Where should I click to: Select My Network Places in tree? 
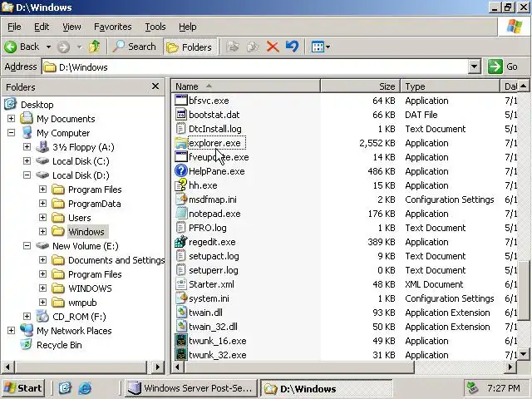[74, 331]
